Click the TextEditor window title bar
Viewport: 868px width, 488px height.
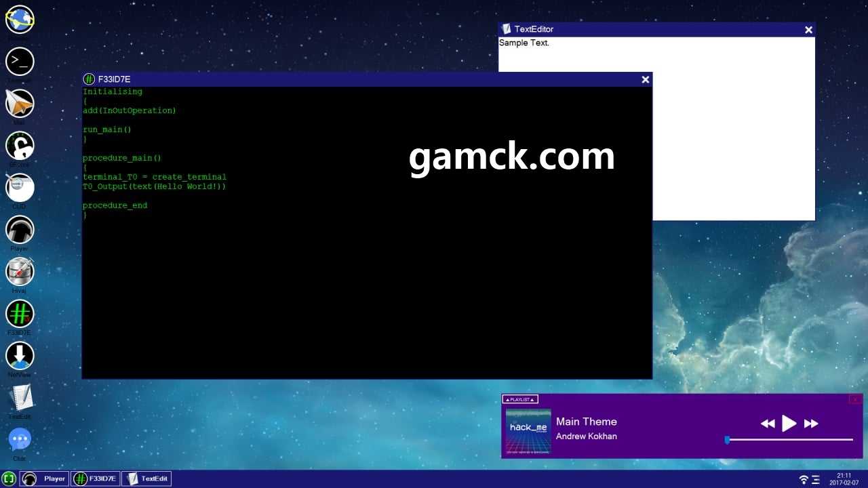[x=656, y=29]
